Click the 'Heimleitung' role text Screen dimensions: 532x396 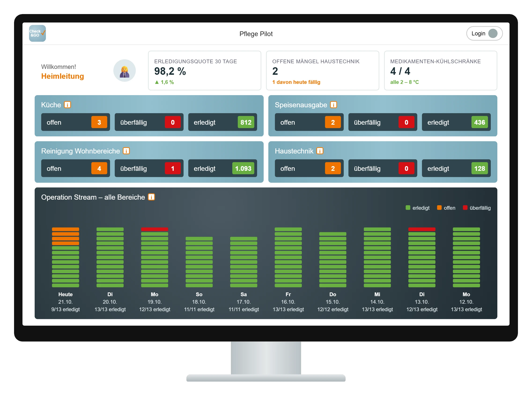[63, 76]
